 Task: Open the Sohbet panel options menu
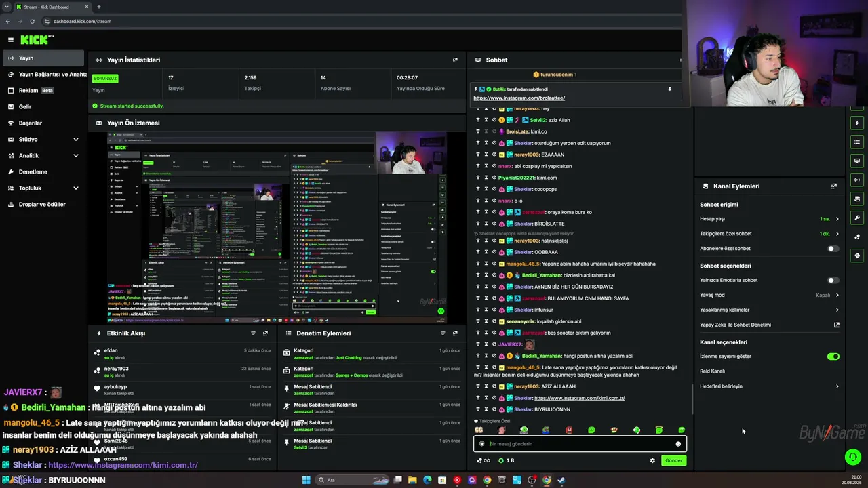(681, 60)
